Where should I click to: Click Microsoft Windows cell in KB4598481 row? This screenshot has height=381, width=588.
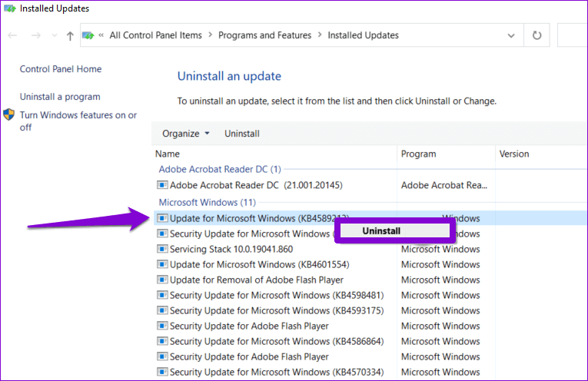440,295
